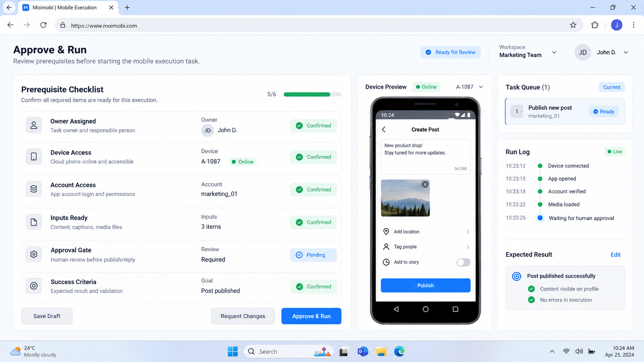Bookmark this page with the star icon
The width and height of the screenshot is (644, 362).
[x=573, y=25]
